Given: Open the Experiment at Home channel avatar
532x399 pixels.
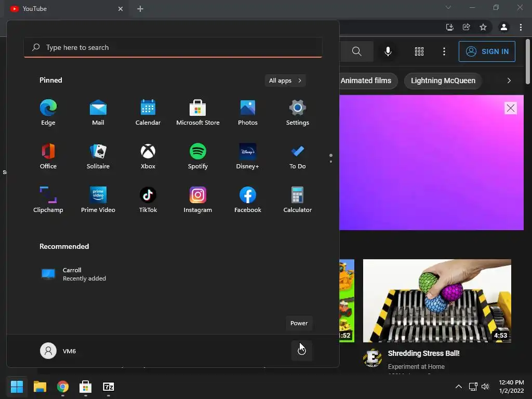Looking at the screenshot, I should [x=373, y=358].
